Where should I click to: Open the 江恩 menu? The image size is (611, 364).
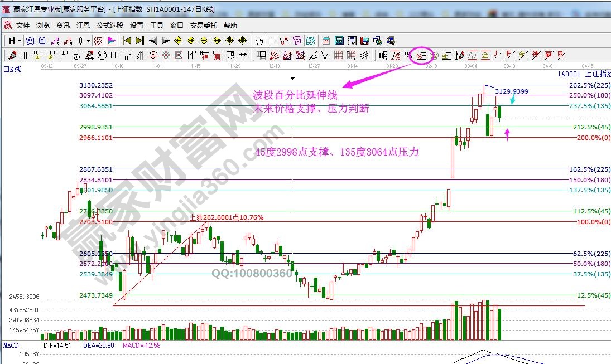click(x=83, y=26)
